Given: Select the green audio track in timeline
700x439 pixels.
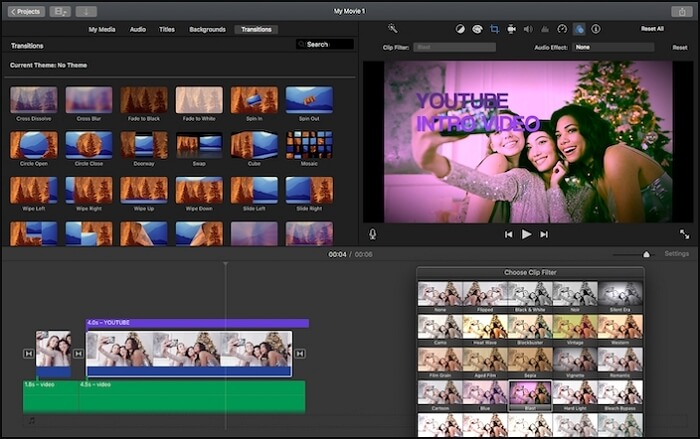Looking at the screenshot, I should coord(164,396).
